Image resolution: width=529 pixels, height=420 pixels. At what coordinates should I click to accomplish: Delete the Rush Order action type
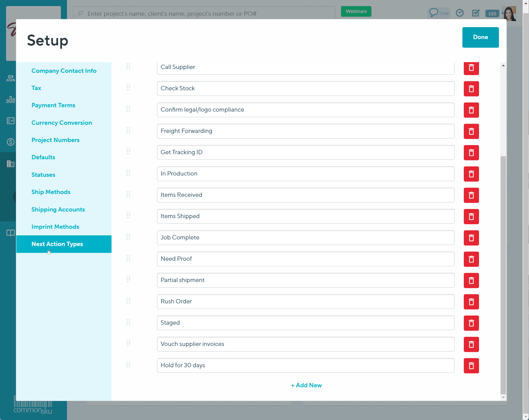pyautogui.click(x=471, y=302)
